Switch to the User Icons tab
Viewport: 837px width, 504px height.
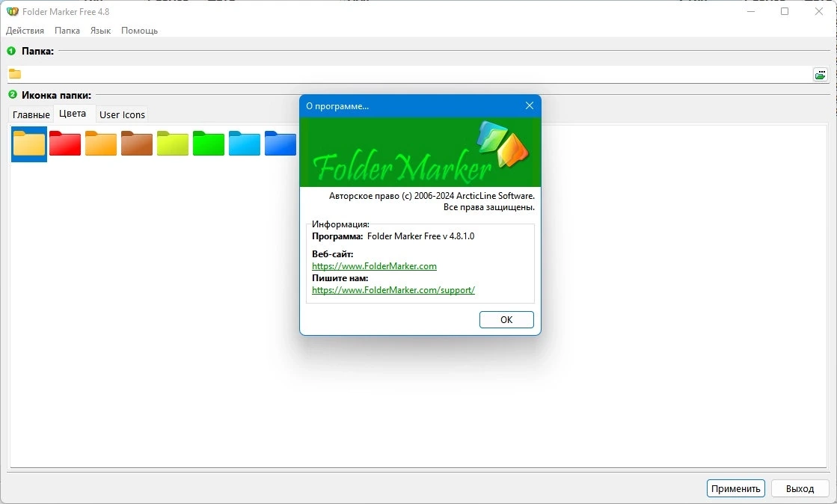tap(122, 115)
